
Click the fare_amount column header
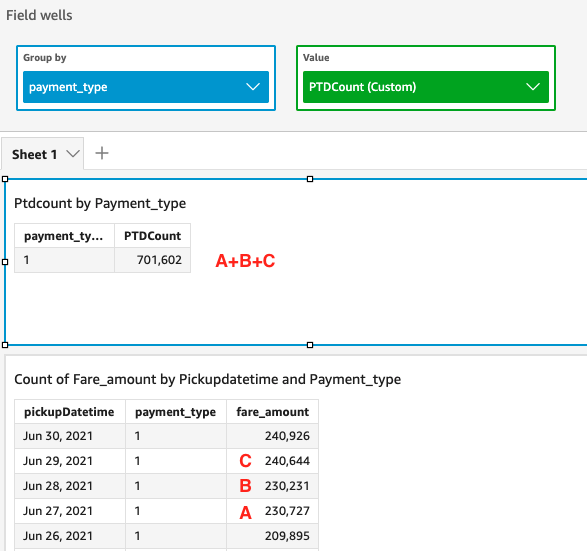(x=273, y=412)
